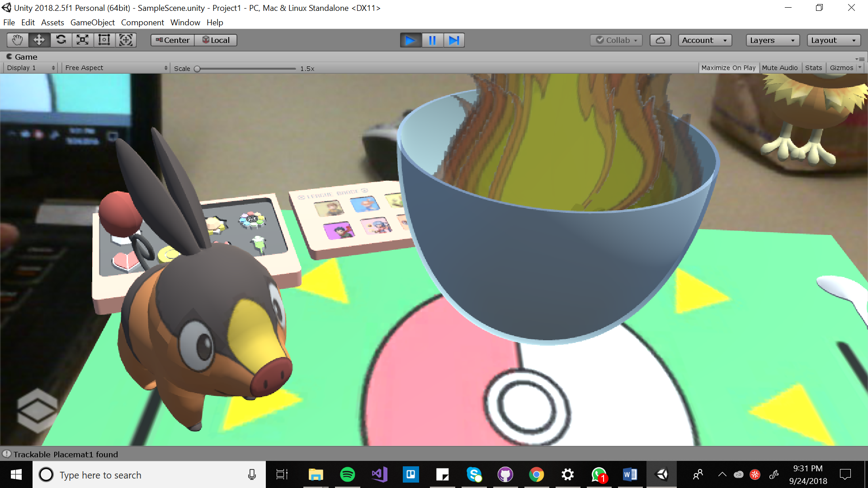The height and width of the screenshot is (488, 868).
Task: Click the Scale slider handle
Action: pyautogui.click(x=197, y=69)
